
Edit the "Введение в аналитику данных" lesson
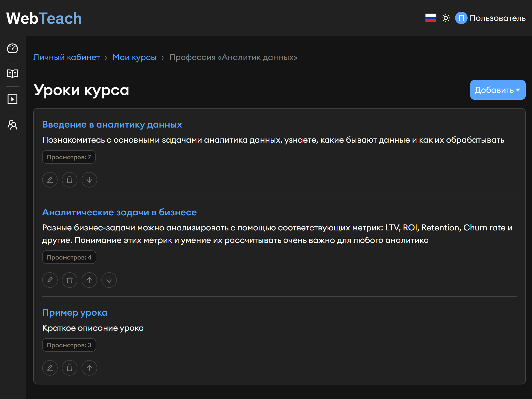(x=50, y=180)
